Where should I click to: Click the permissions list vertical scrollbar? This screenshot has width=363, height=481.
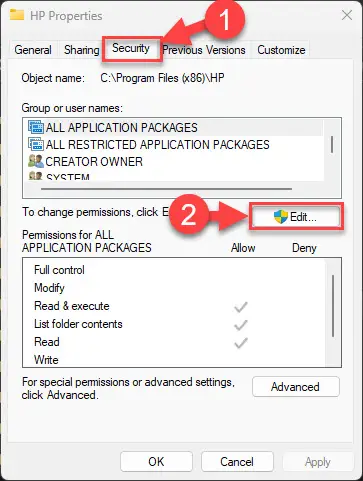333,306
